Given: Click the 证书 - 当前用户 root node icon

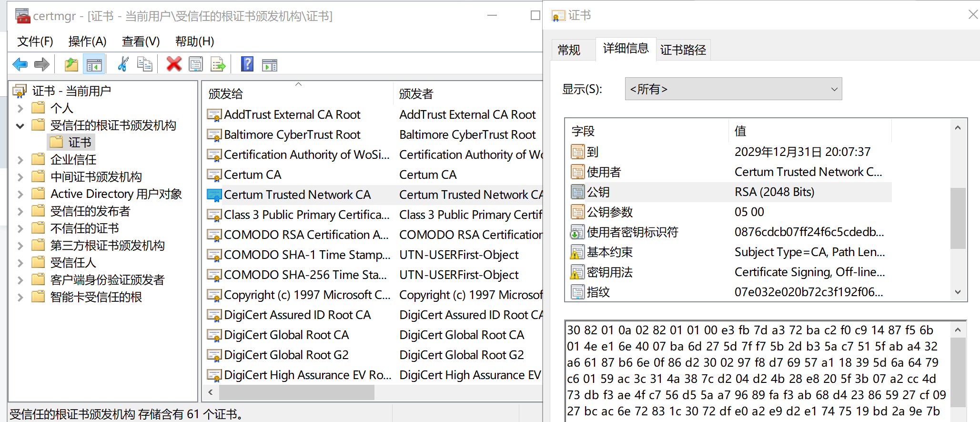Looking at the screenshot, I should (20, 91).
